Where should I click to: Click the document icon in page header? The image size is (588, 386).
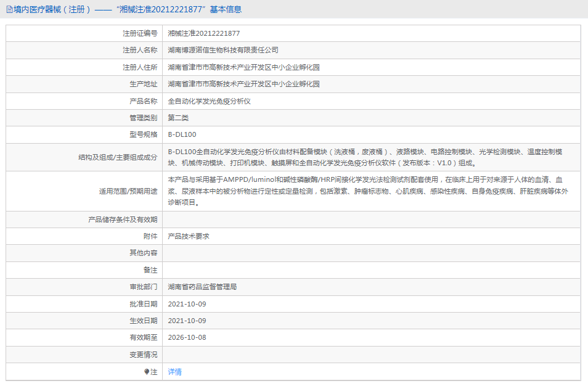point(9,9)
